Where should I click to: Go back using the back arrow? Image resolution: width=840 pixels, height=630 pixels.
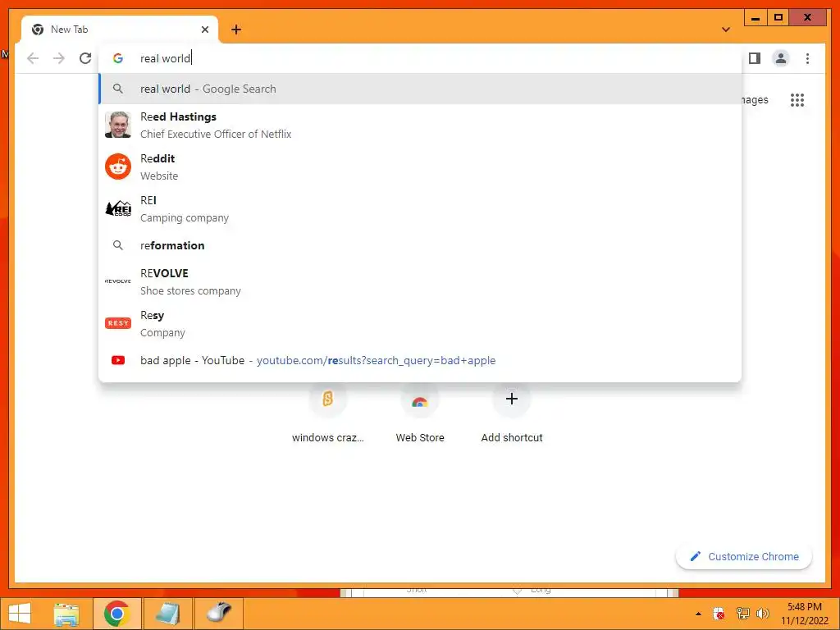point(33,58)
